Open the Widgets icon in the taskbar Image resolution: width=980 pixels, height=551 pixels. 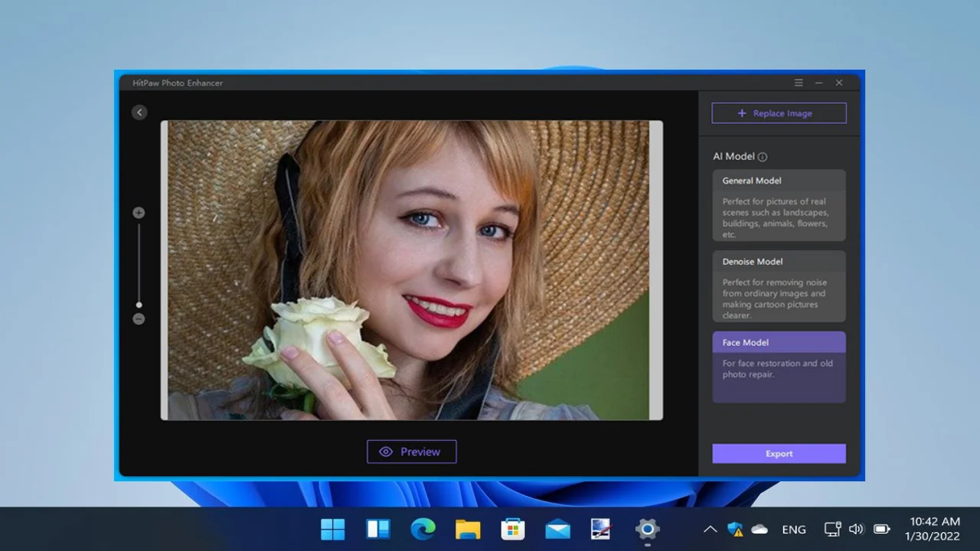(378, 529)
